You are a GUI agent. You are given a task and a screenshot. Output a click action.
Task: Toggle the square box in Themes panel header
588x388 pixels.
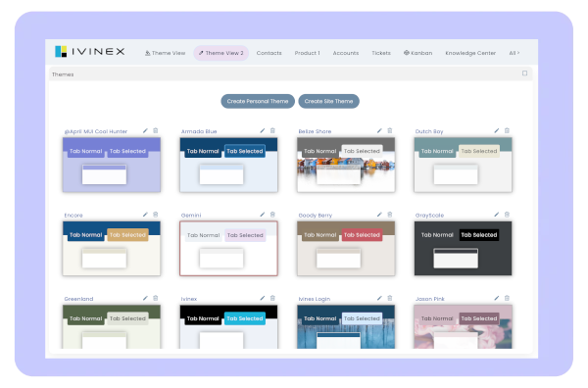[524, 73]
